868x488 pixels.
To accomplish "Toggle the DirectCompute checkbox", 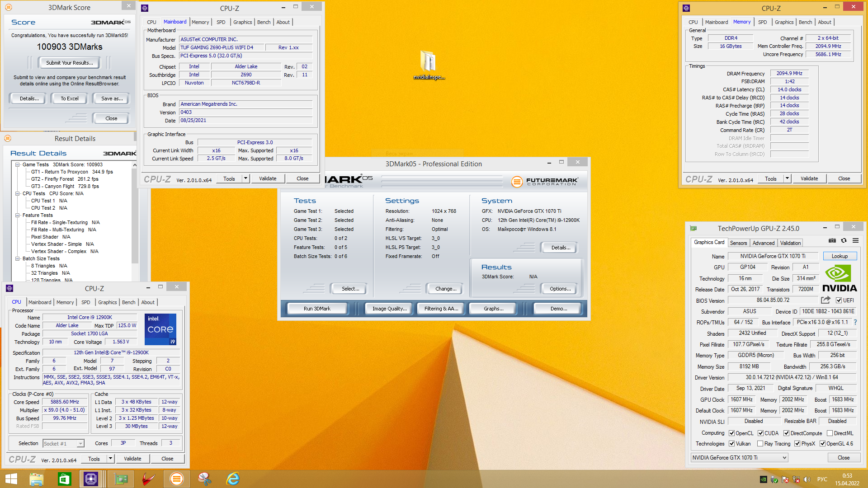I will point(787,433).
